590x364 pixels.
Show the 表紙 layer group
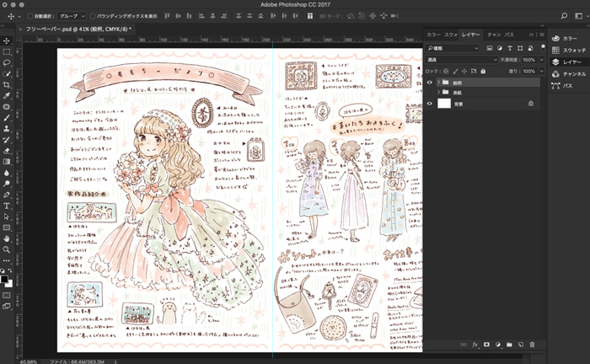pos(430,92)
